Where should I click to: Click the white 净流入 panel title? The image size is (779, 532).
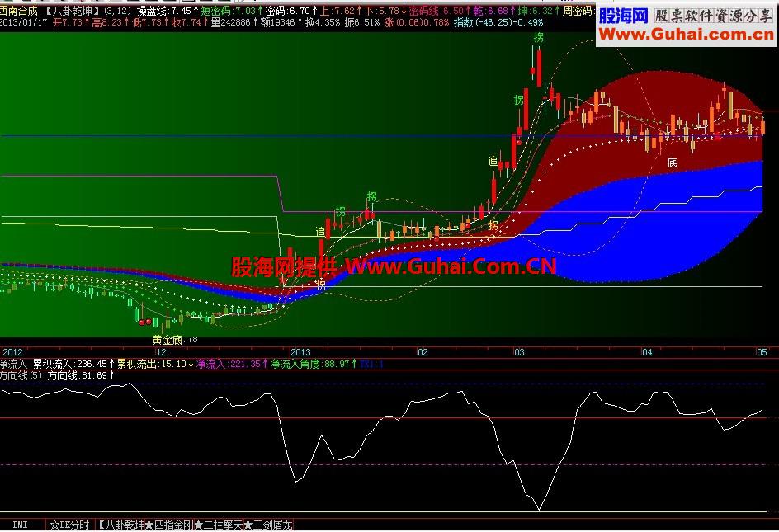(14, 364)
